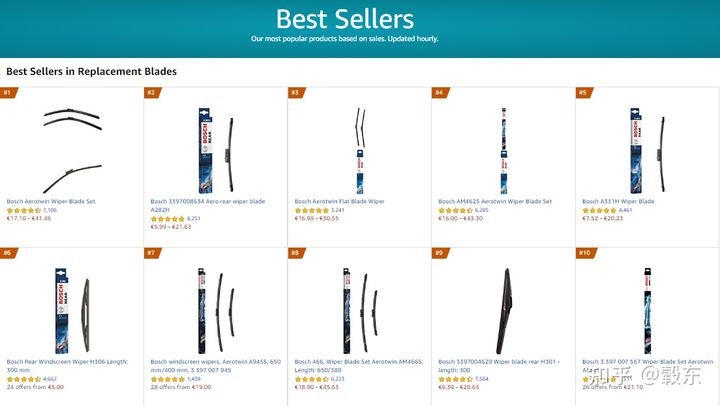
Task: Click the #3 flat blade wiper image
Action: pyautogui.click(x=360, y=150)
